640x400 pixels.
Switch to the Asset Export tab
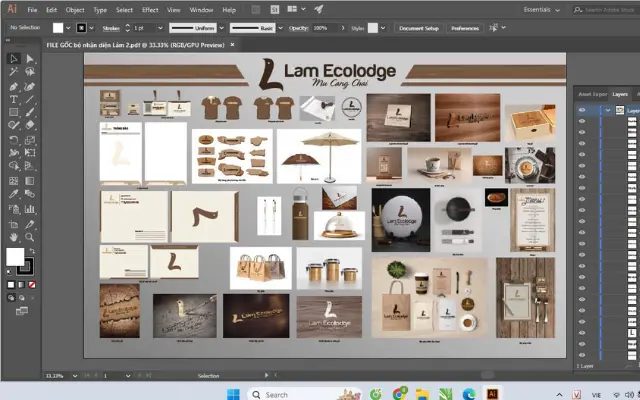(593, 94)
